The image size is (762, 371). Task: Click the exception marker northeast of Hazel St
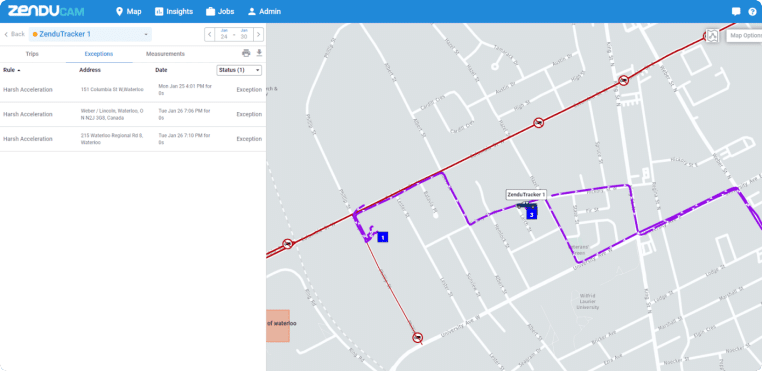pyautogui.click(x=538, y=123)
